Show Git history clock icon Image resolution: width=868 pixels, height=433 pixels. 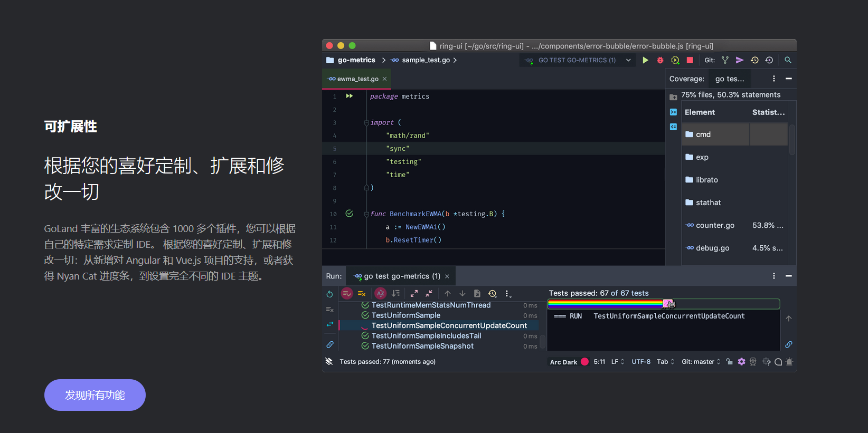754,60
